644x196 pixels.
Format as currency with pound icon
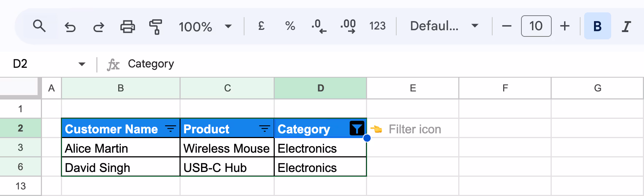click(261, 26)
